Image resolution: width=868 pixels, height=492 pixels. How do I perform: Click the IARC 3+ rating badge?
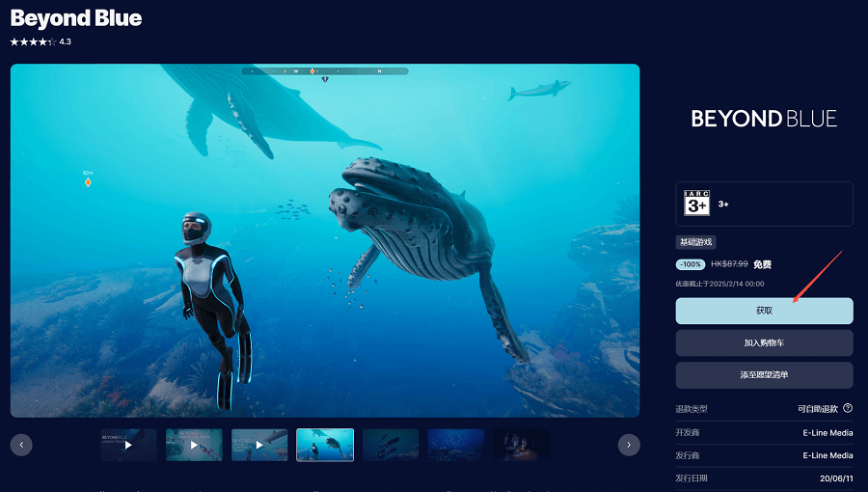point(696,204)
